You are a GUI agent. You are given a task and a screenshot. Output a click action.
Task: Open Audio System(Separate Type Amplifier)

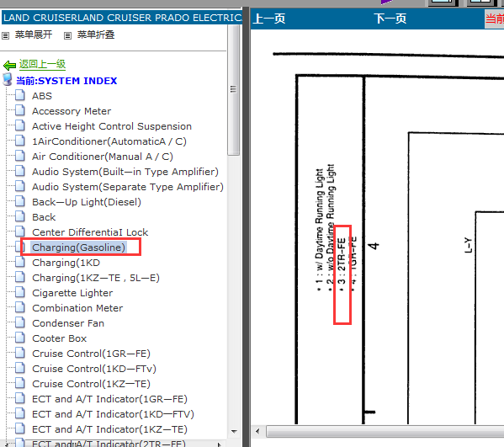128,187
